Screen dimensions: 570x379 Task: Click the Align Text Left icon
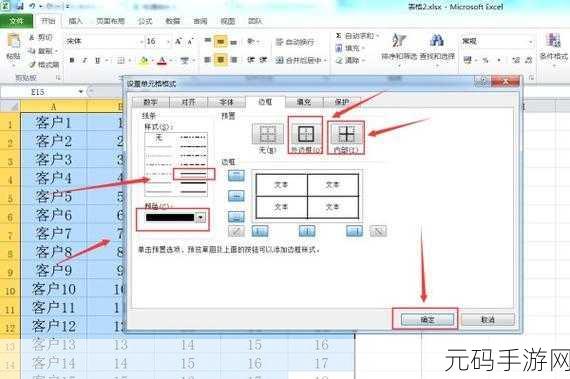click(207, 60)
